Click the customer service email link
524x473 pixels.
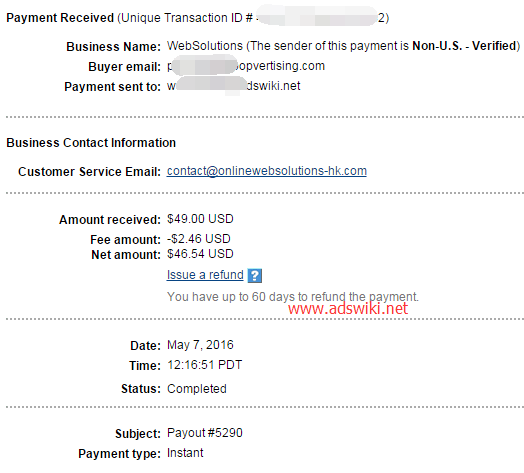267,171
